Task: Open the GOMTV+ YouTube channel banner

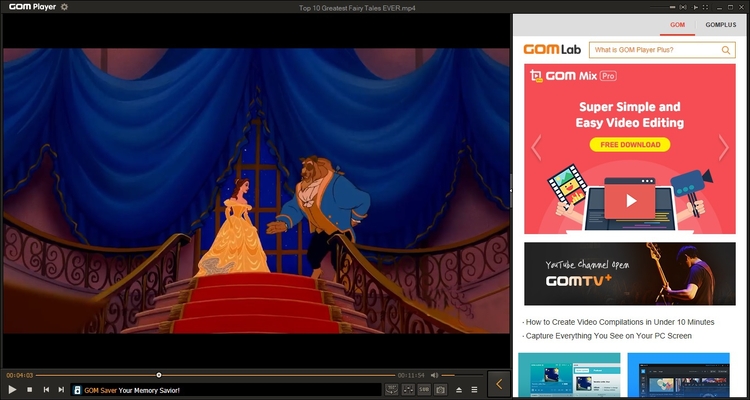Action: (630, 274)
